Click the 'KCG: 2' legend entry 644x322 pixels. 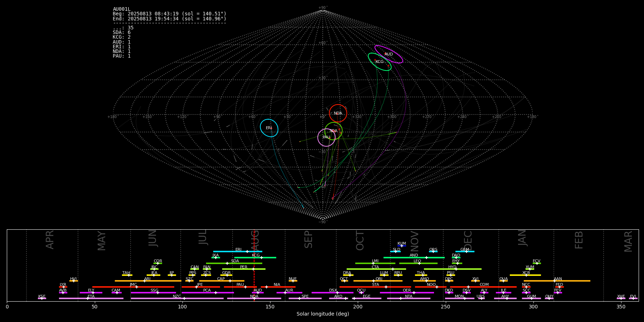(x=122, y=37)
